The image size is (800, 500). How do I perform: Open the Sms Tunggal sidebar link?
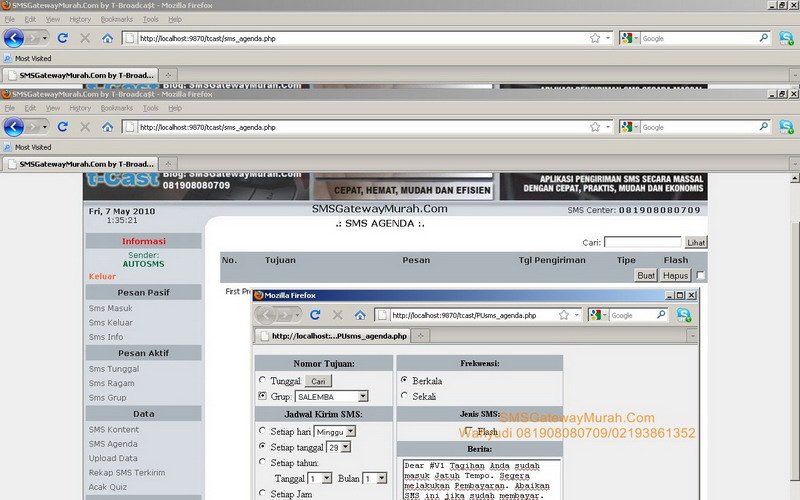click(x=114, y=369)
